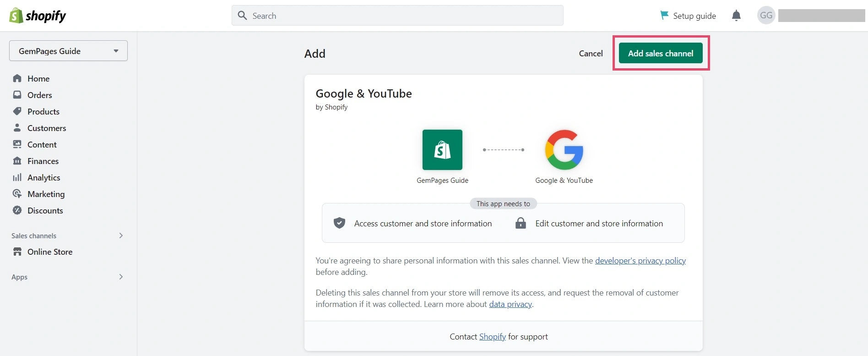Screen dimensions: 868x356
Task: Click the Shopify support link
Action: pos(492,336)
